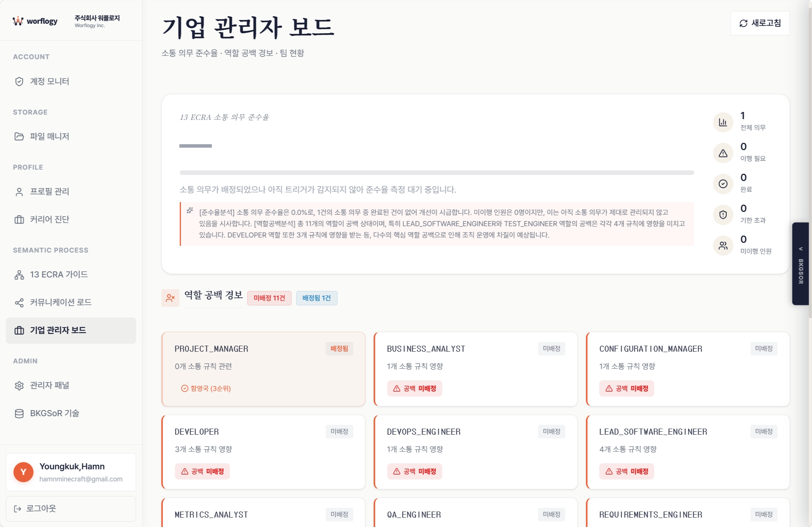Click the database icon beside BKGSoR 기술

tap(19, 414)
